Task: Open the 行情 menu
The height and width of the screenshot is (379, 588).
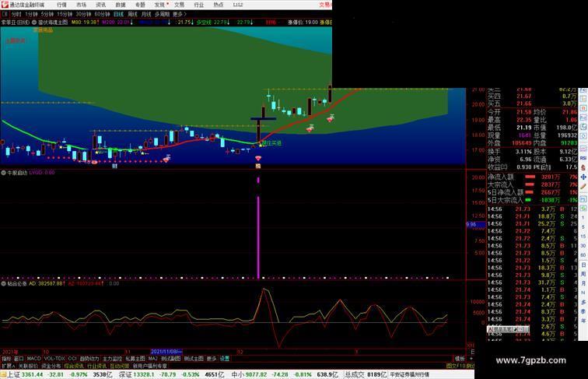Action: pos(61,5)
